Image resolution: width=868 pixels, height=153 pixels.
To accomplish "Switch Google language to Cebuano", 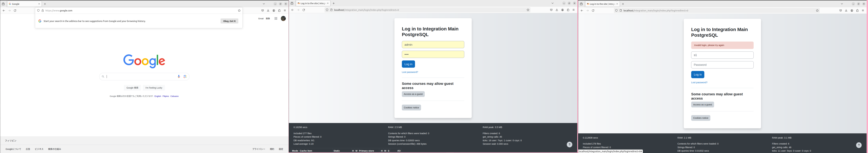I will tap(174, 96).
